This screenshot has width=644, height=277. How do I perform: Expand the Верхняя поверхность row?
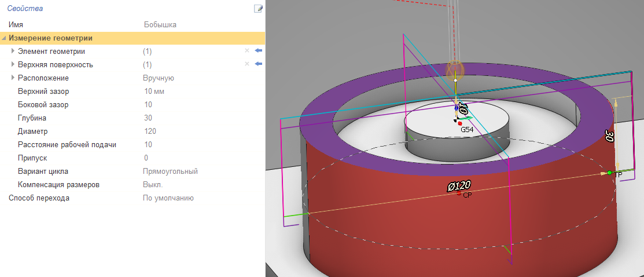[x=13, y=64]
